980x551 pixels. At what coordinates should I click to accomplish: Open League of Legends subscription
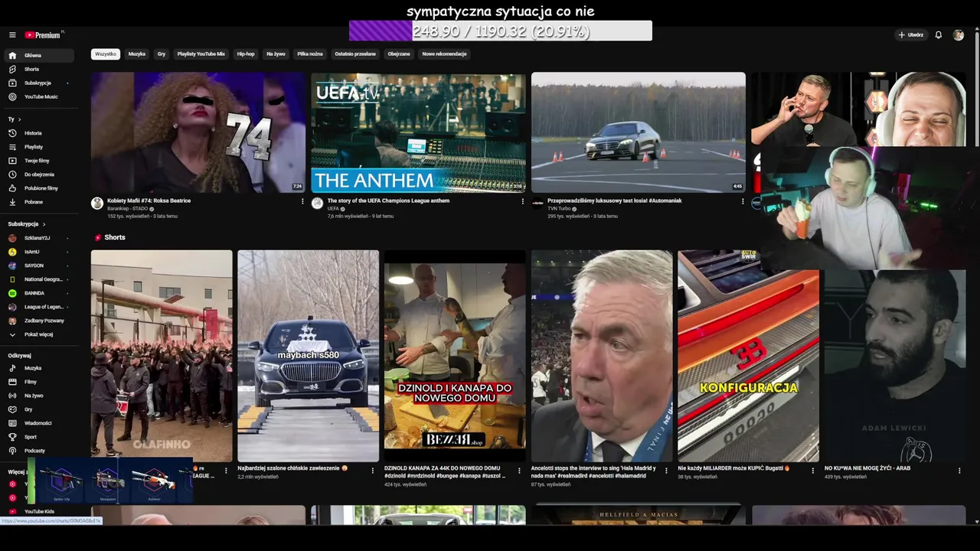click(x=39, y=307)
